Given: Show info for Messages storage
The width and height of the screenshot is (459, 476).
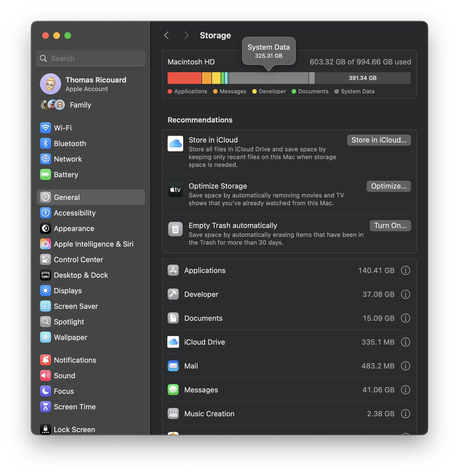Looking at the screenshot, I should [x=405, y=390].
